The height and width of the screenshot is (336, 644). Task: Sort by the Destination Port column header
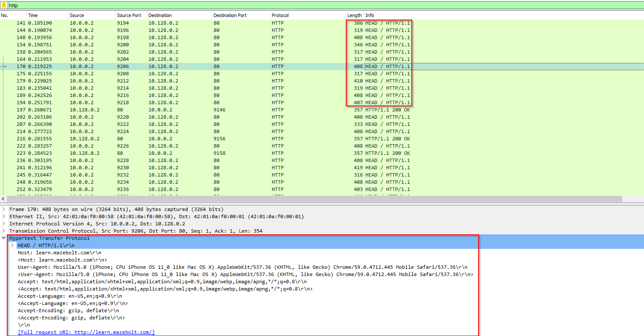pos(230,15)
